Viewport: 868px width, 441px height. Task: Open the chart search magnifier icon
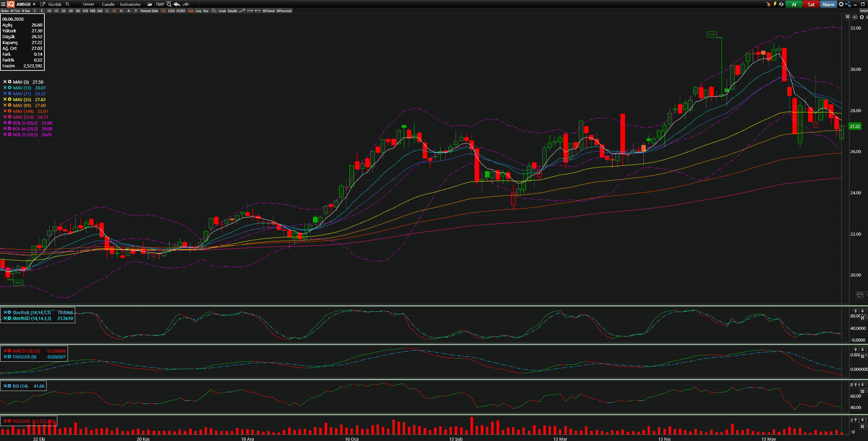coord(169,4)
